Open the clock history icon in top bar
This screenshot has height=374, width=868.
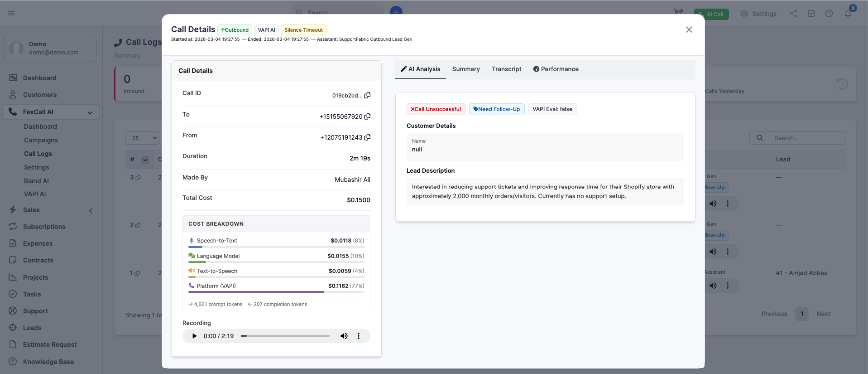tap(829, 14)
